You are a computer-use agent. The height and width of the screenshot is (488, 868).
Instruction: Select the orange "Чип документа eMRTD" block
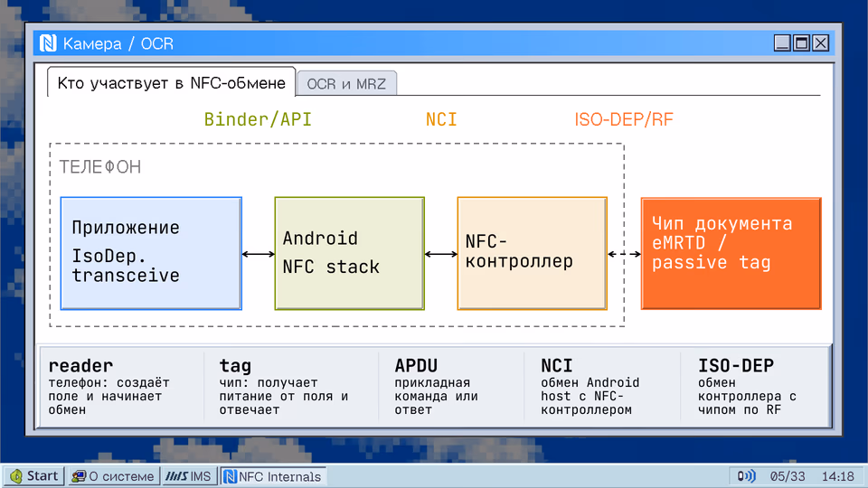click(x=731, y=253)
